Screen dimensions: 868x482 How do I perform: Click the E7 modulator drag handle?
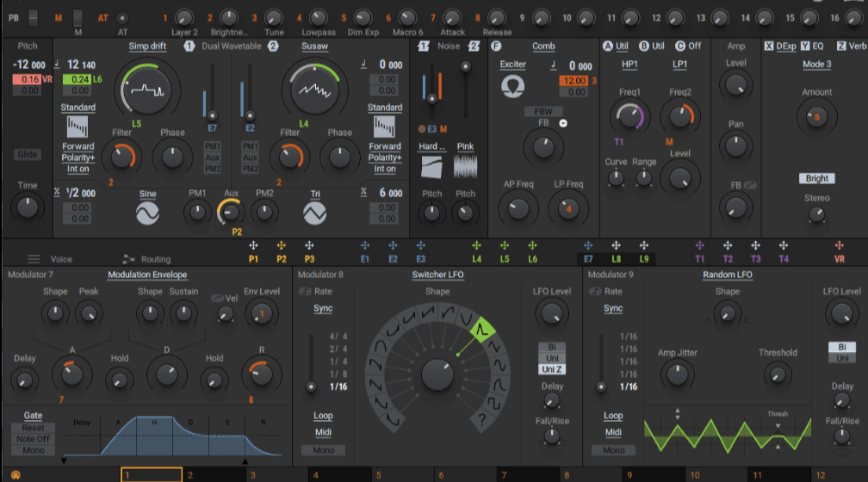coord(588,245)
